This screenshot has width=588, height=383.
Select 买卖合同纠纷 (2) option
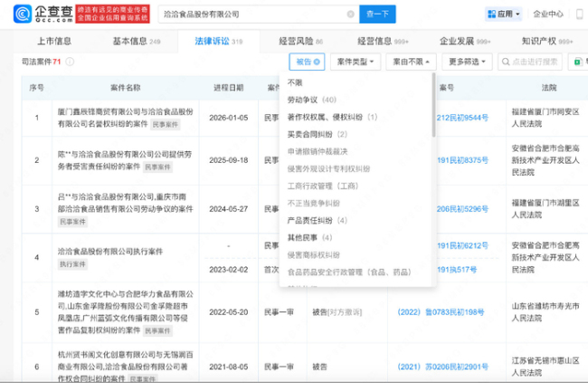tap(318, 134)
